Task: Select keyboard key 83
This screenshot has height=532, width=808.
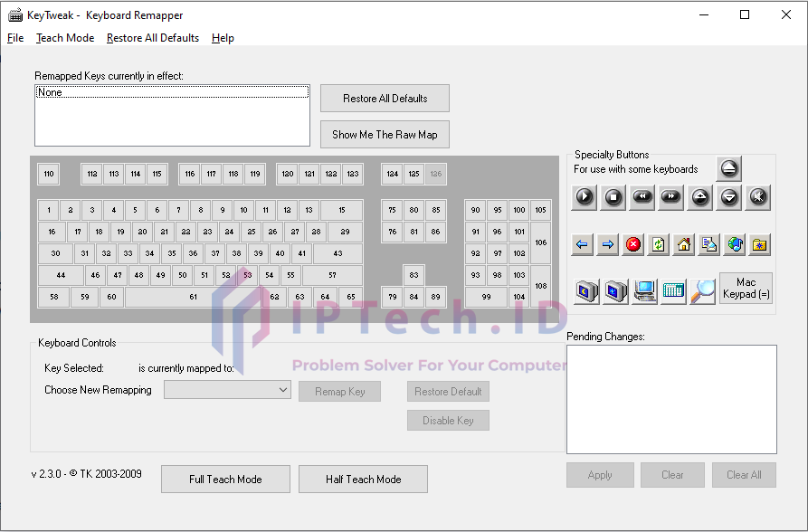Action: [414, 275]
